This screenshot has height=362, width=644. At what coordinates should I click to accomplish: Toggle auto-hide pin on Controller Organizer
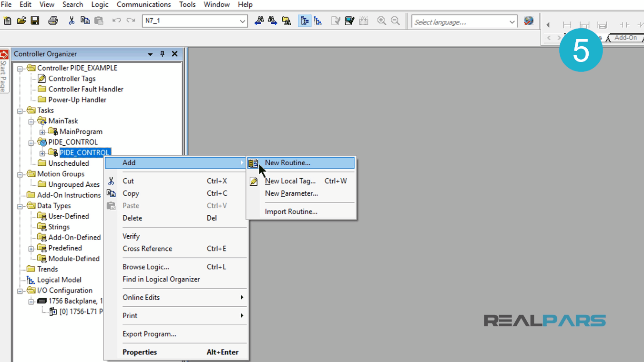(162, 54)
